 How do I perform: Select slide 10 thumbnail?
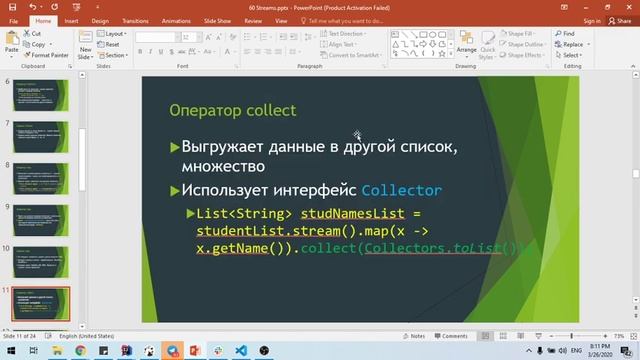[x=41, y=262]
